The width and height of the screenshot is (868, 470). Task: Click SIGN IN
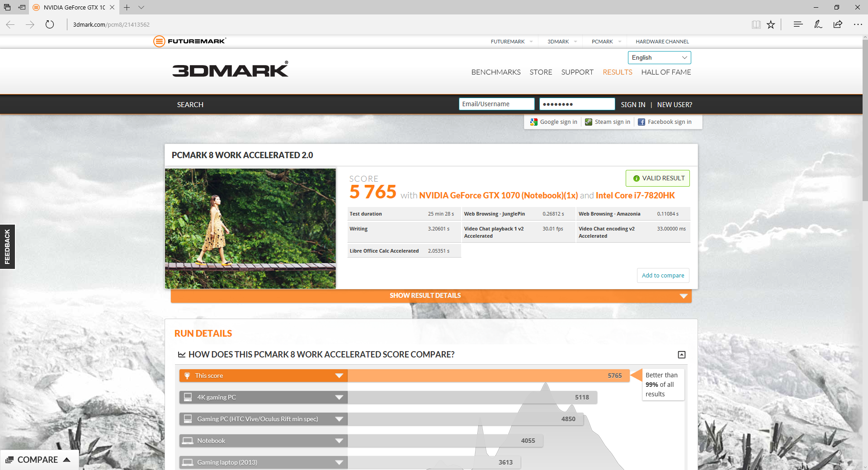(x=633, y=105)
